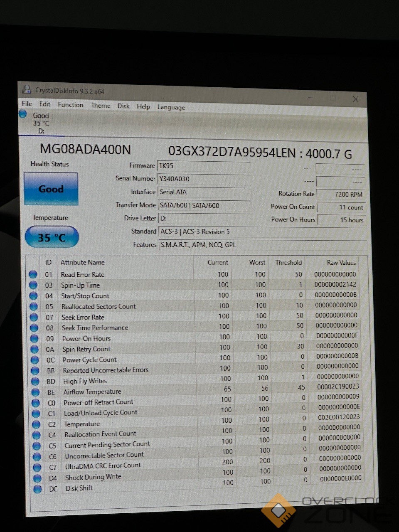Click the status icon for Seek Time Performance
The image size is (399, 532).
click(34, 328)
